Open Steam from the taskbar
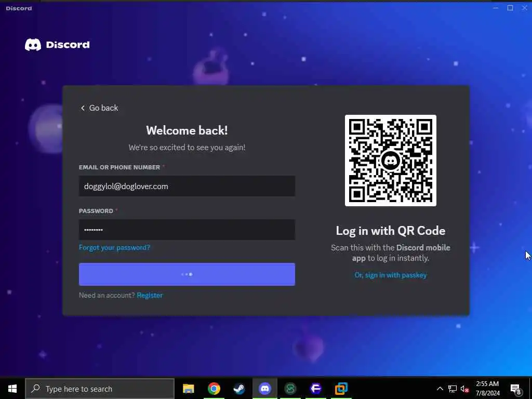 pos(239,389)
